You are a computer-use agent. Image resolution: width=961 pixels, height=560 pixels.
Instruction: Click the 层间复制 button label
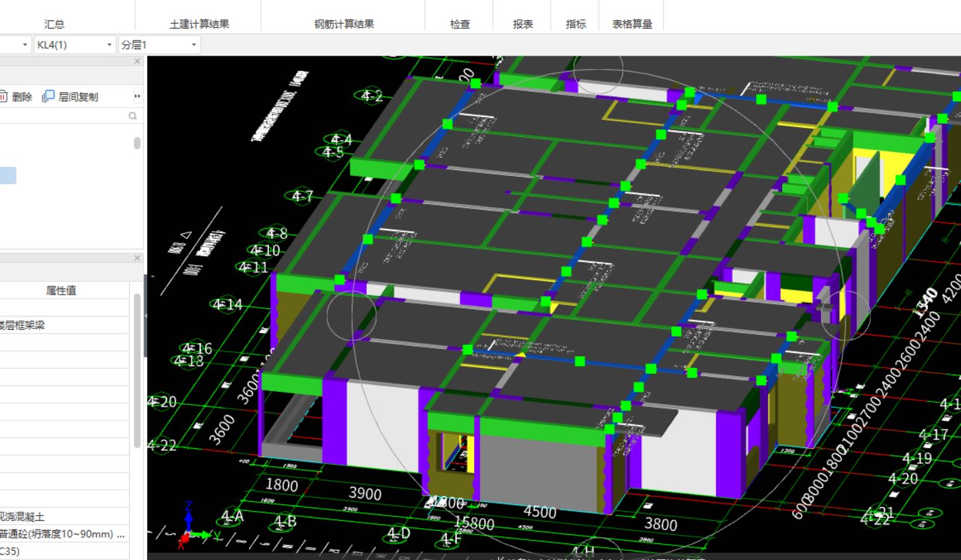(78, 97)
